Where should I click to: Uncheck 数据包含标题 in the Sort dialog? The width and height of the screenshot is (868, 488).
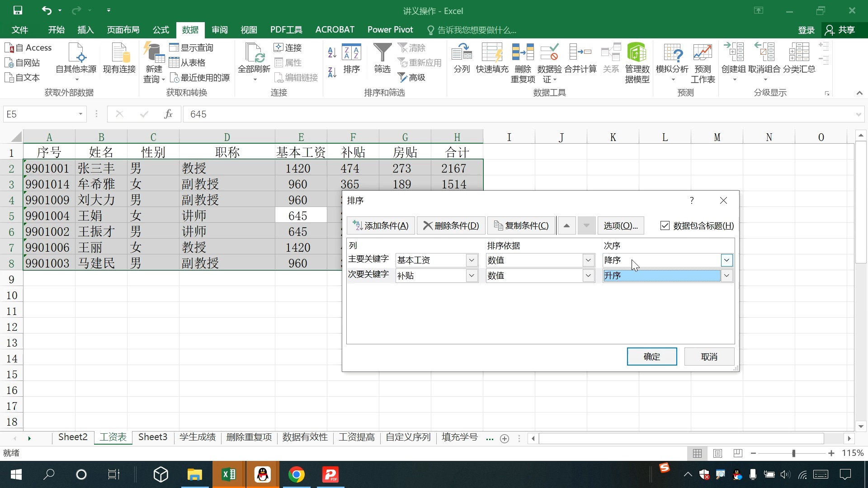(665, 225)
